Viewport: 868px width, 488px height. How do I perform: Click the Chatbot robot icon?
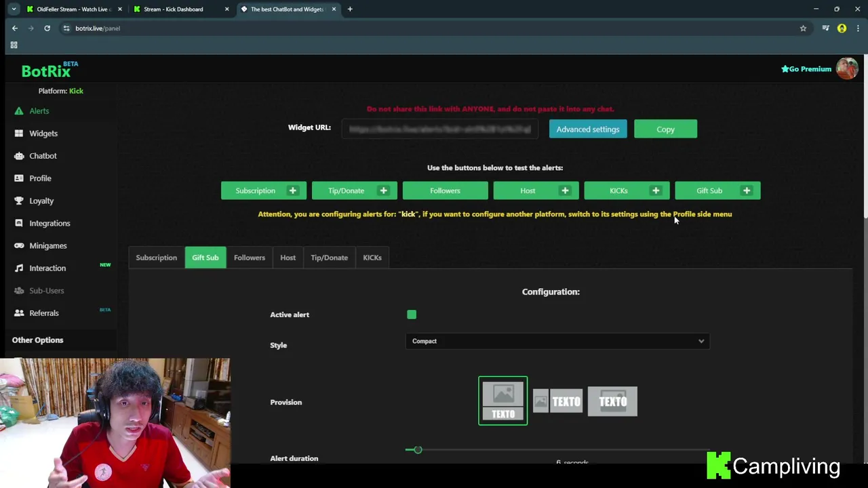[x=18, y=156]
